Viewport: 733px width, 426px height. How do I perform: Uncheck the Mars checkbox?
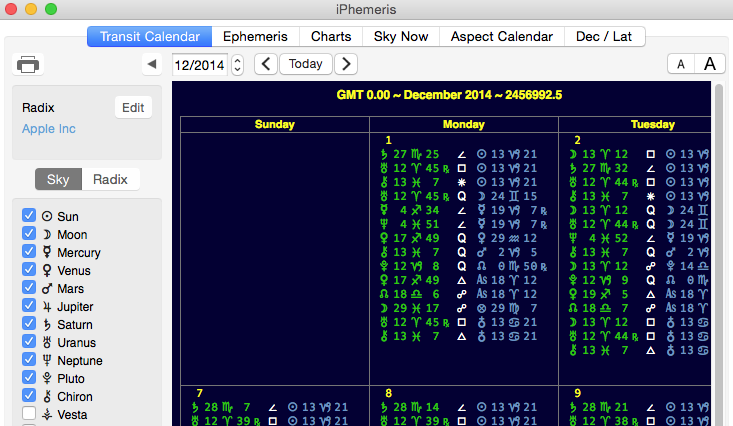29,288
